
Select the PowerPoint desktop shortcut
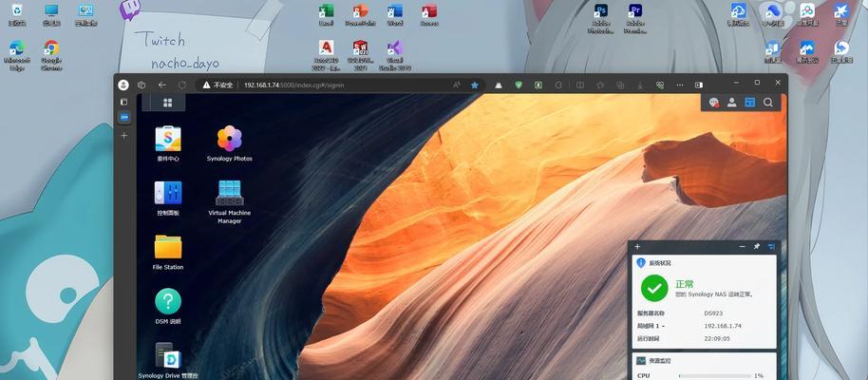pos(360,15)
